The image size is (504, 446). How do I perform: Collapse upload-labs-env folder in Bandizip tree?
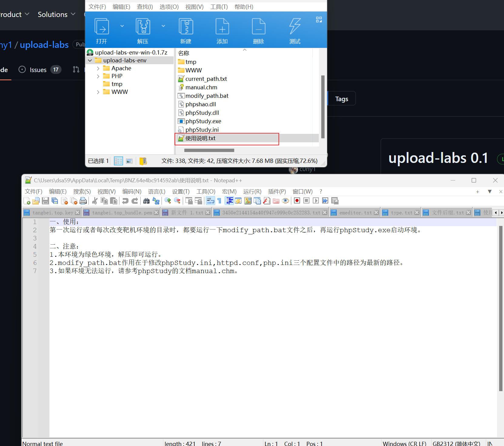(x=90, y=61)
